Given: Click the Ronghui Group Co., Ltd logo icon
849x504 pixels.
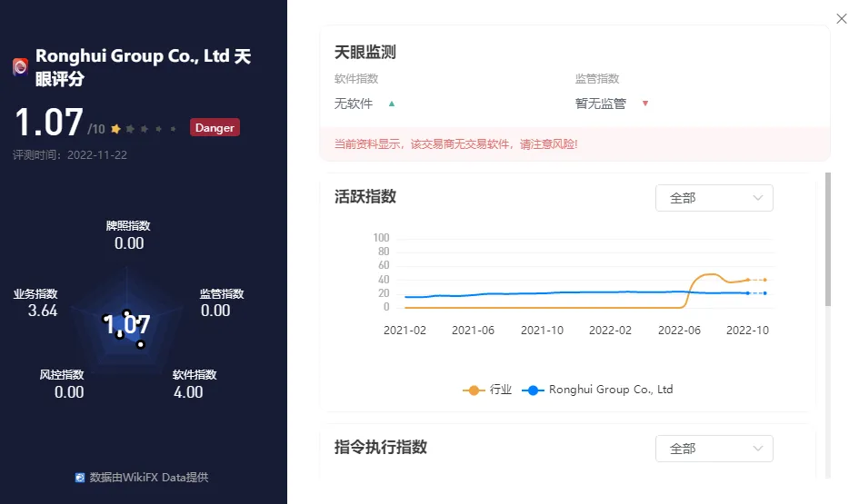Looking at the screenshot, I should (x=21, y=67).
